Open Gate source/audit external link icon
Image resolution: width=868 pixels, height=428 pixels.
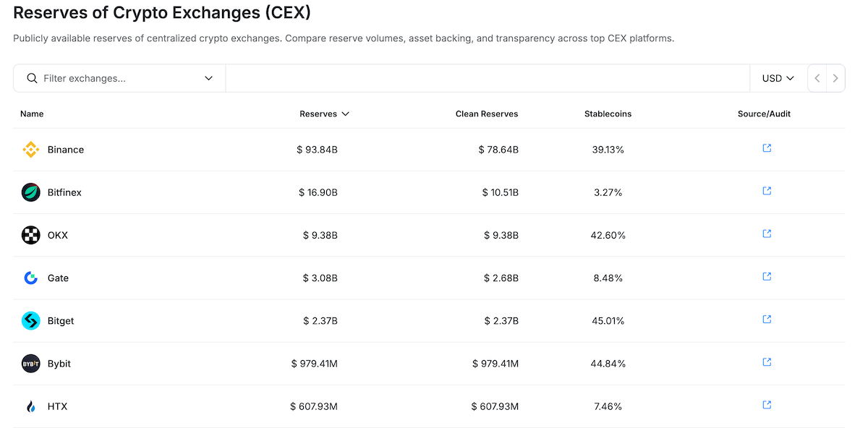tap(767, 276)
